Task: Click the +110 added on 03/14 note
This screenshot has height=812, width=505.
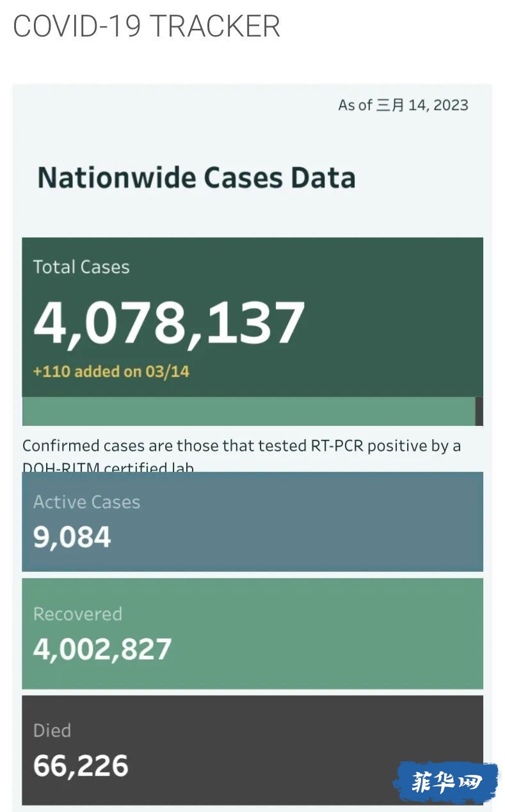Action: 111,371
